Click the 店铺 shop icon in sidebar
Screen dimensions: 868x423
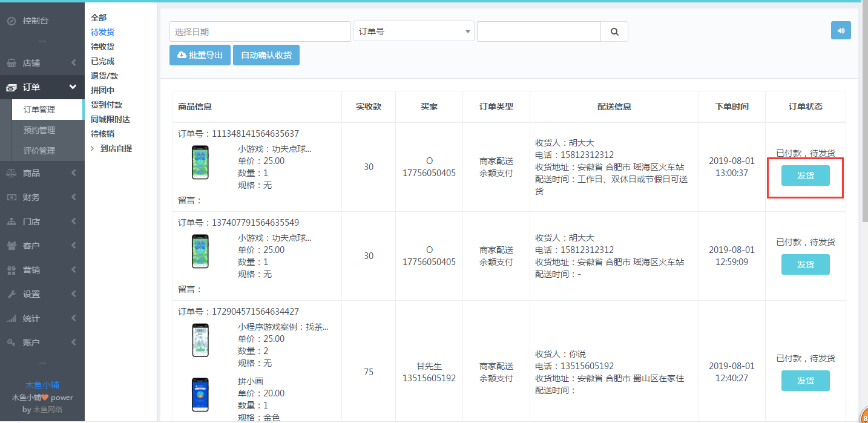[12, 63]
